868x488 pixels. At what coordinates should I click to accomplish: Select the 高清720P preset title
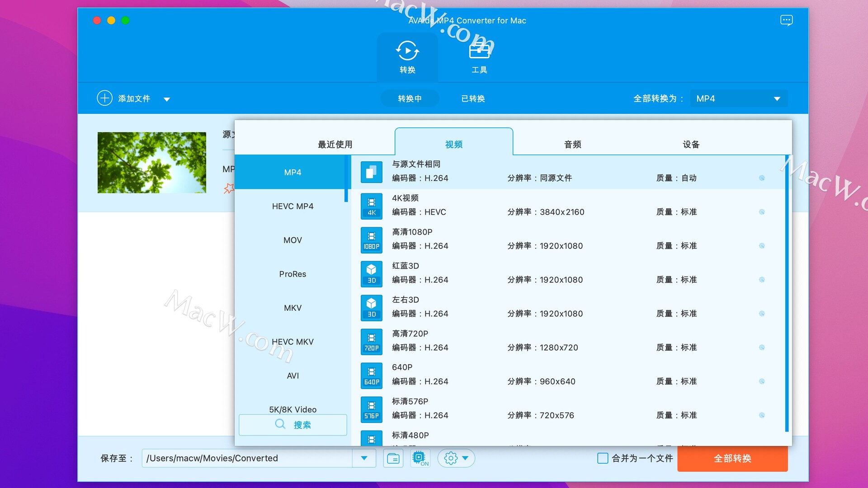(x=410, y=333)
